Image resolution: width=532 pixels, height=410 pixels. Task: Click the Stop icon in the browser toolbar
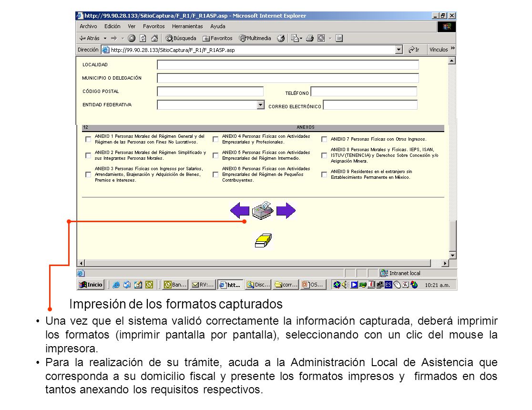(x=132, y=38)
